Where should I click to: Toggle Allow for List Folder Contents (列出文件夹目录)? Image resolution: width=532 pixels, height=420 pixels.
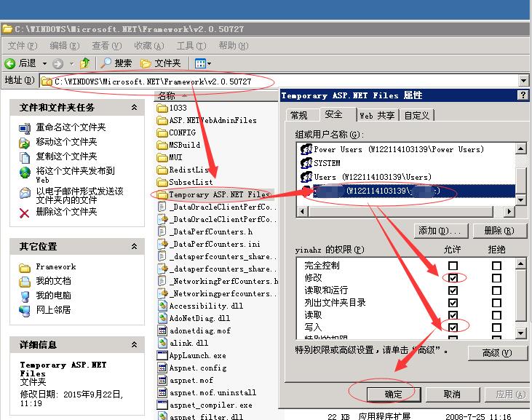click(x=453, y=303)
